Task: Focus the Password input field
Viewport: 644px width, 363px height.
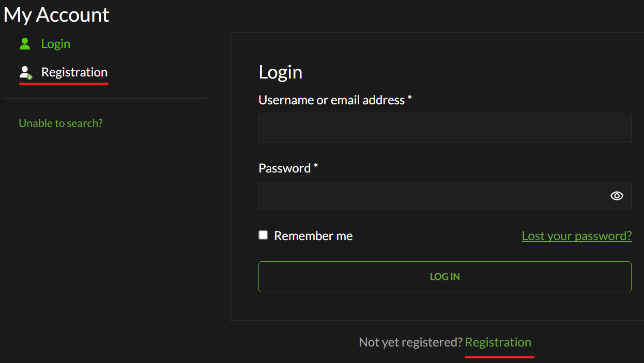Action: tap(434, 196)
